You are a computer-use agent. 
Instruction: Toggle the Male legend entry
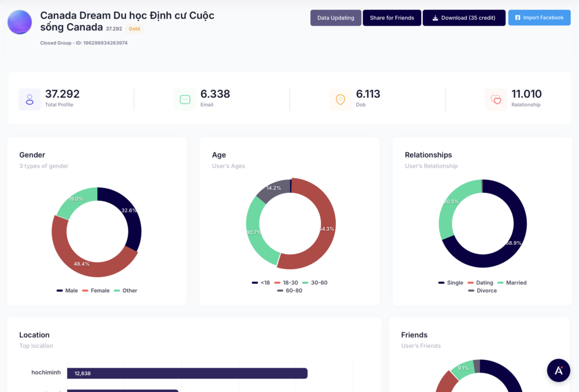point(67,290)
